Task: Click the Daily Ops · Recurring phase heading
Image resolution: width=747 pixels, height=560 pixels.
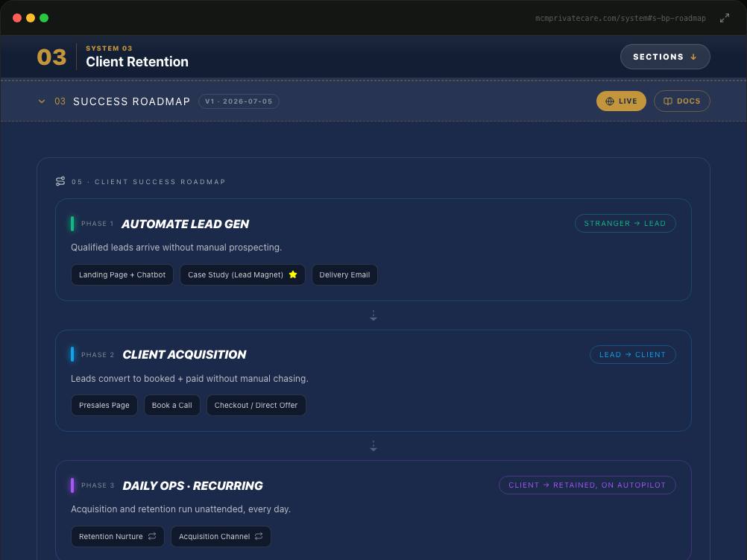Action: pyautogui.click(x=192, y=485)
